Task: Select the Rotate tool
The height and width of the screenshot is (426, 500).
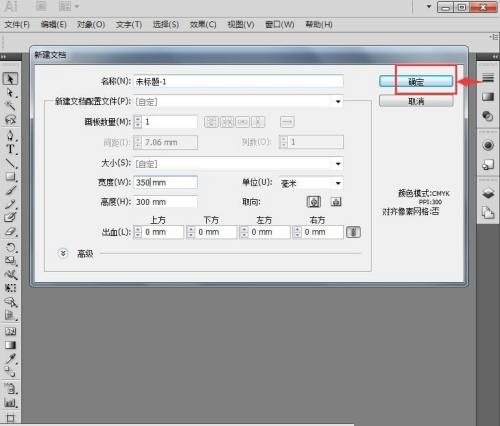Action: tap(10, 247)
